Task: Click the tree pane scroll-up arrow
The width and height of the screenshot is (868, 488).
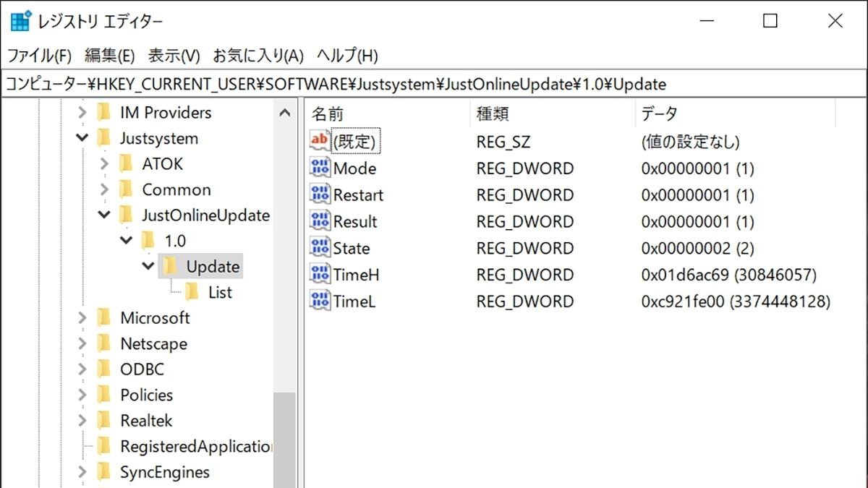Action: pos(285,113)
